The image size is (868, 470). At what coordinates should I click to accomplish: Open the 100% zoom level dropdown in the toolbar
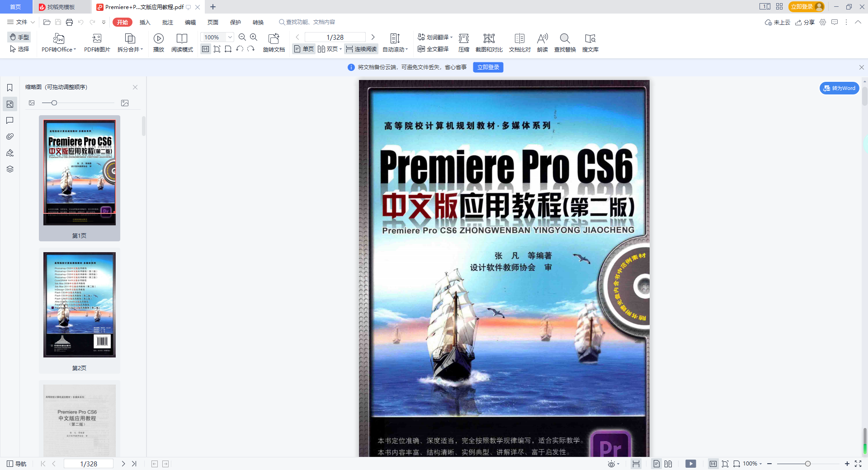230,37
